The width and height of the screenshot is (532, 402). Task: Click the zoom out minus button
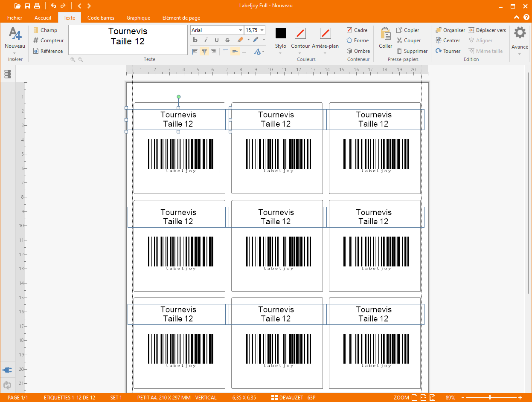point(463,398)
